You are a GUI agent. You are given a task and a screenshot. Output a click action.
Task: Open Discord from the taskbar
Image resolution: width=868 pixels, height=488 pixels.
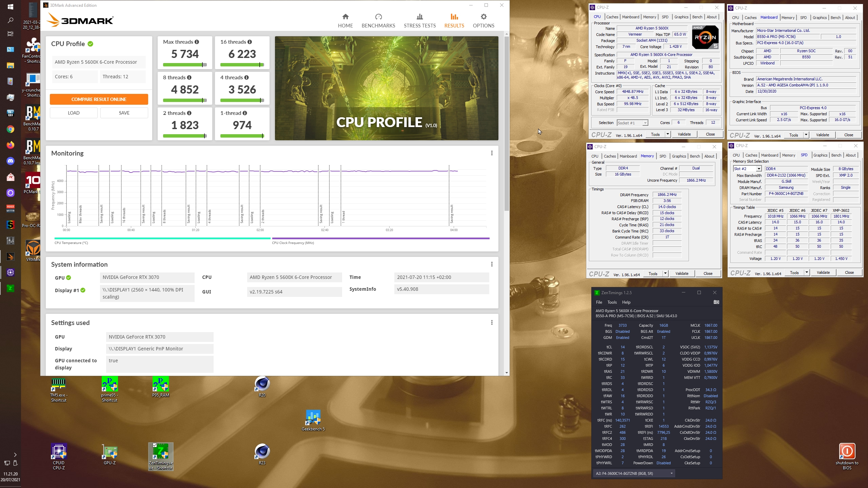point(11,161)
